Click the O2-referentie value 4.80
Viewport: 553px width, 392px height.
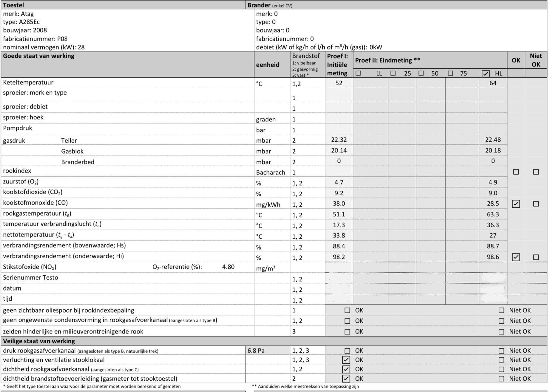click(228, 267)
